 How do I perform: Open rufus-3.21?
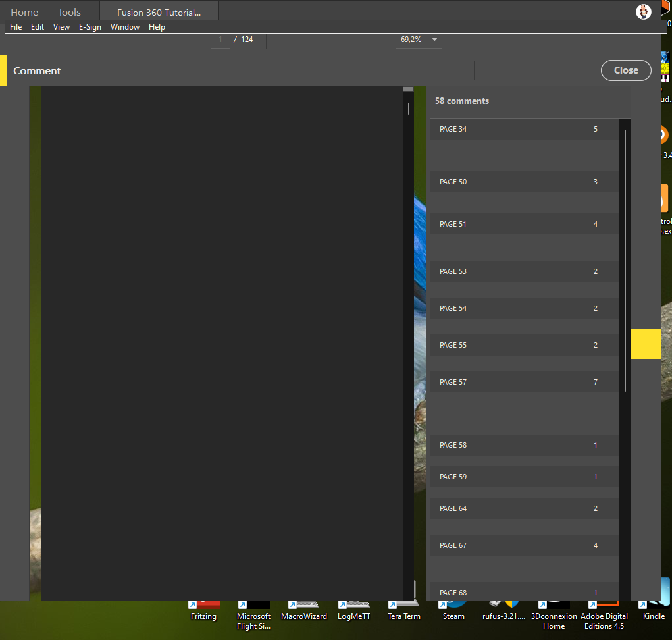tap(504, 606)
